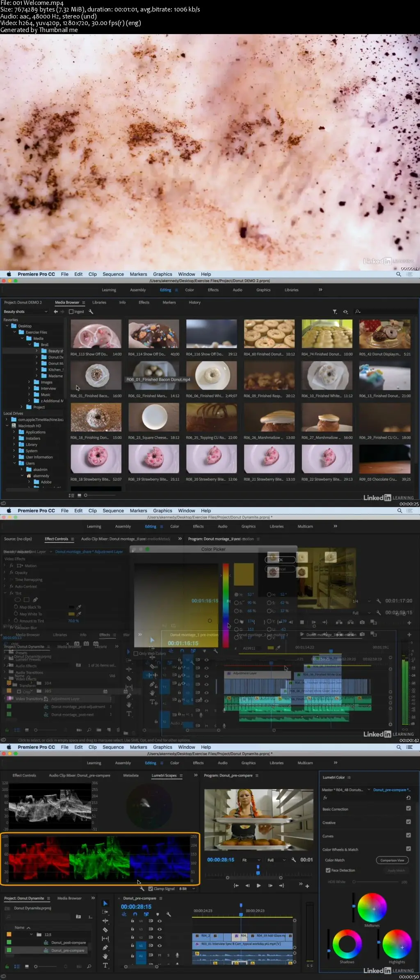Open Color Wheels & Match section
Viewport: 420px width, 980px height.
(340, 849)
